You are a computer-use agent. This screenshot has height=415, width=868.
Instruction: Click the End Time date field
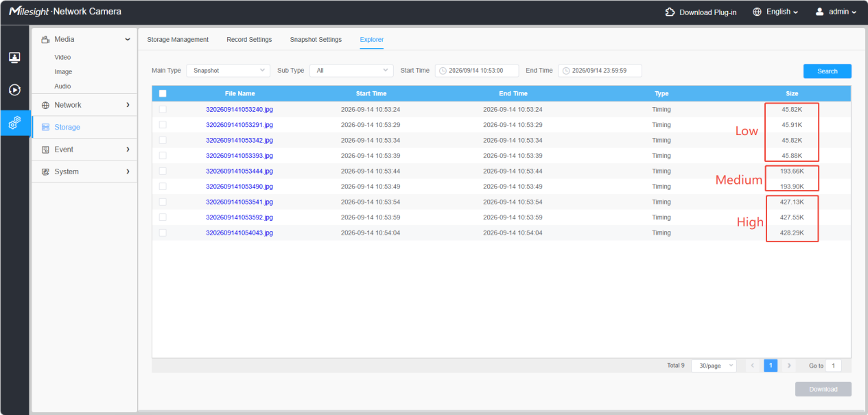pyautogui.click(x=600, y=71)
